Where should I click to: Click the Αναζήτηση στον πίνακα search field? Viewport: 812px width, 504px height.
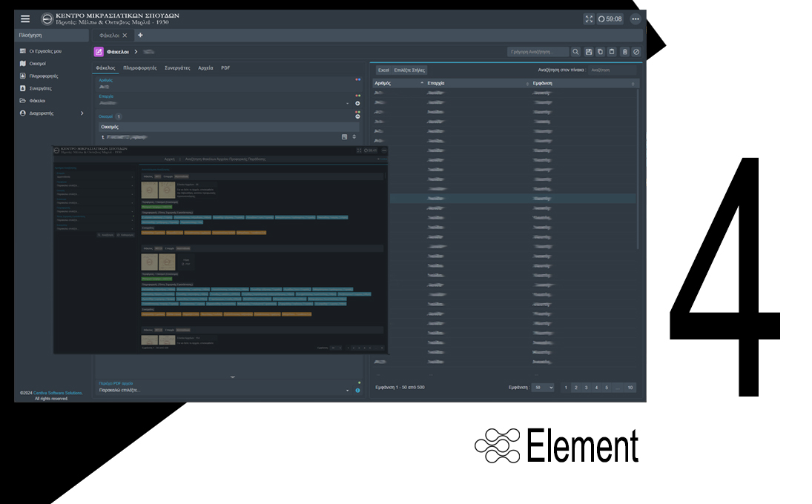point(613,70)
